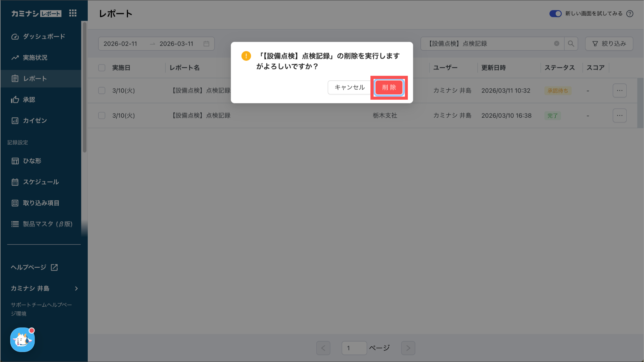Clear the search field text
The image size is (644, 362).
557,44
